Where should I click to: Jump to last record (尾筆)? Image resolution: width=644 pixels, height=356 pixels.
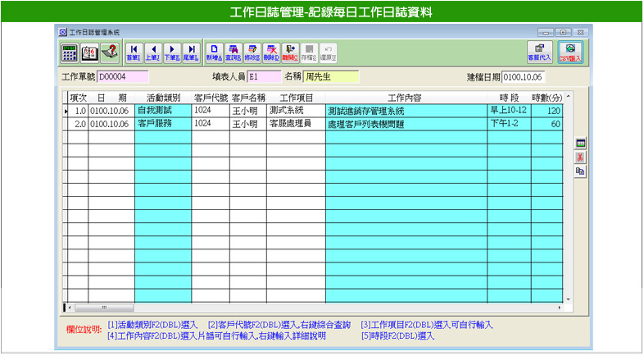click(191, 52)
